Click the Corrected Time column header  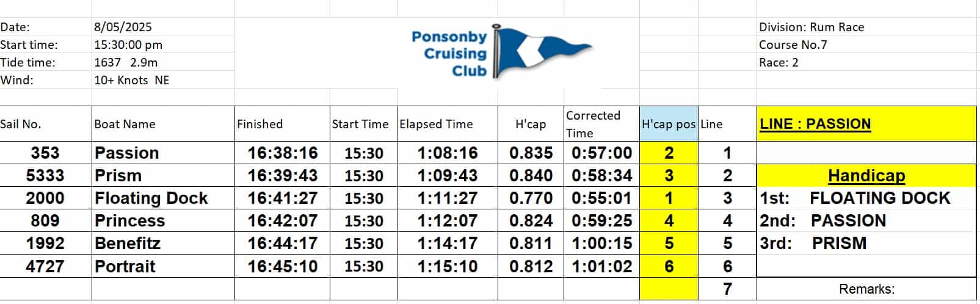pyautogui.click(x=601, y=124)
